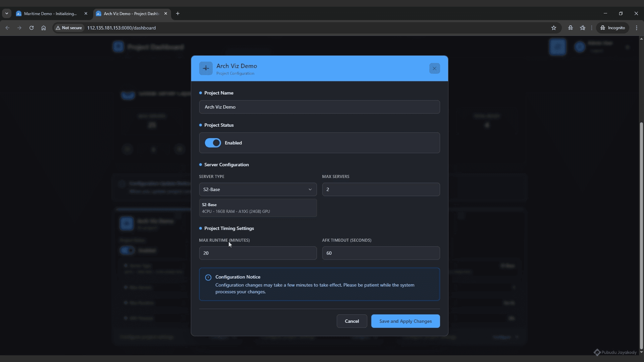Click the Max Servers input field
The width and height of the screenshot is (644, 362).
(381, 189)
